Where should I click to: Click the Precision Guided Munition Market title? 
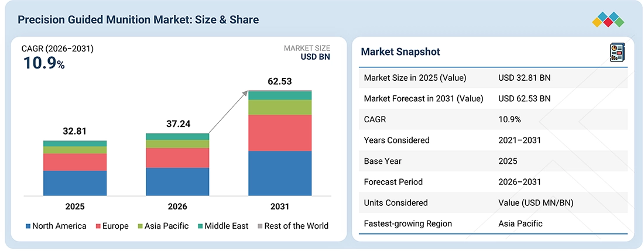click(138, 19)
